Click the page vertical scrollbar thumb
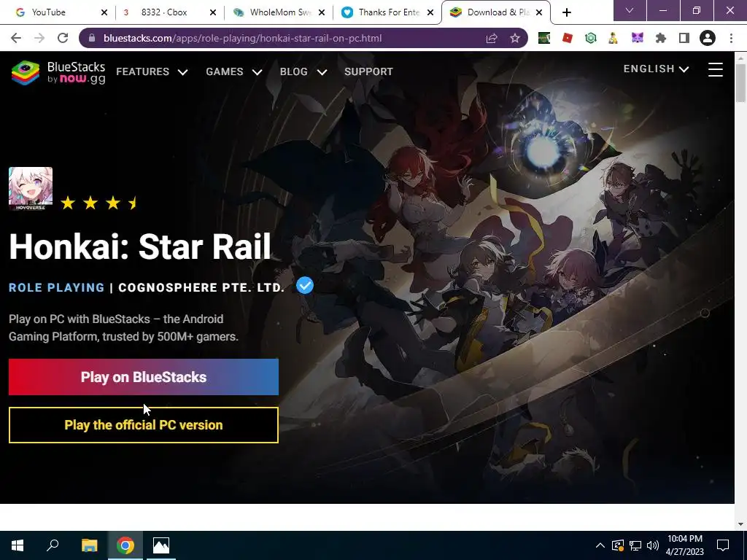This screenshot has height=560, width=747. pyautogui.click(x=740, y=82)
